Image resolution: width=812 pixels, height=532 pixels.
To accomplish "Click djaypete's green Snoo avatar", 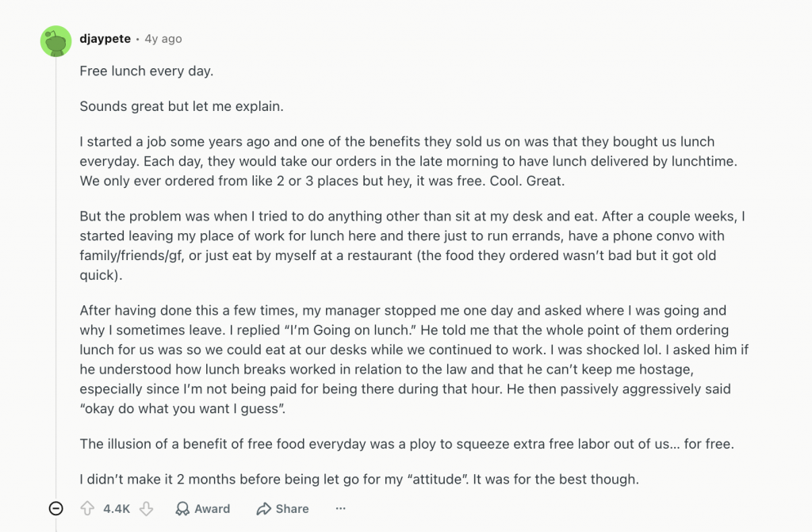I will [x=55, y=40].
